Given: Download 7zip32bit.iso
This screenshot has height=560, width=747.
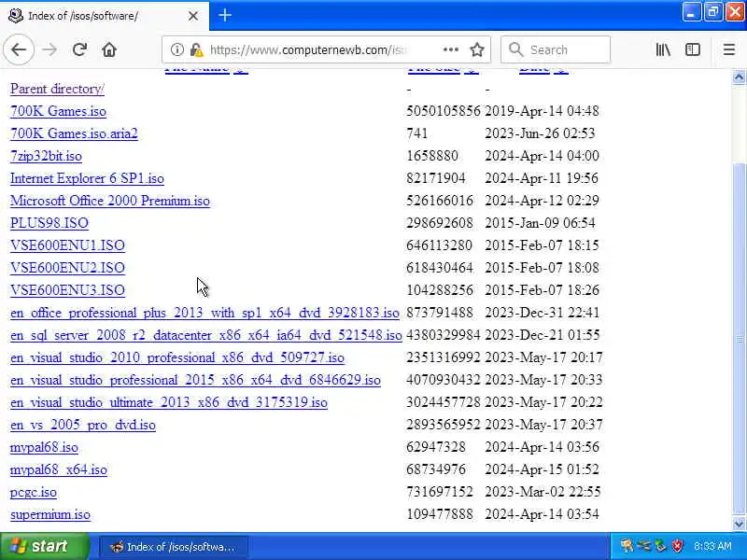Looking at the screenshot, I should pyautogui.click(x=46, y=156).
